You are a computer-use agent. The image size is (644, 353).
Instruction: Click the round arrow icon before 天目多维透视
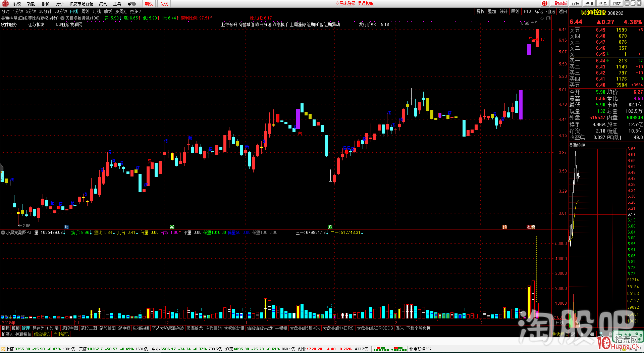coord(62,18)
